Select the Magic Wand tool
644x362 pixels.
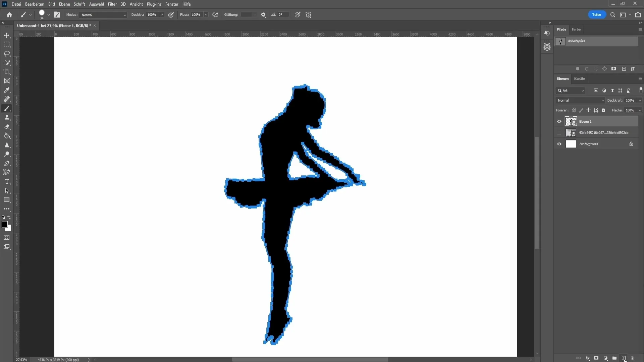click(x=7, y=62)
